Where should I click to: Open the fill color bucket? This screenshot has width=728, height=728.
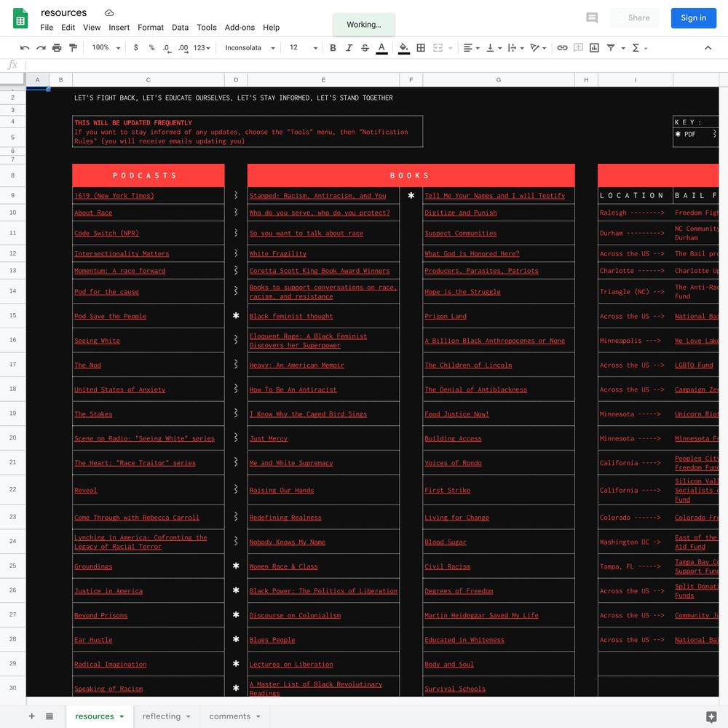tap(404, 48)
